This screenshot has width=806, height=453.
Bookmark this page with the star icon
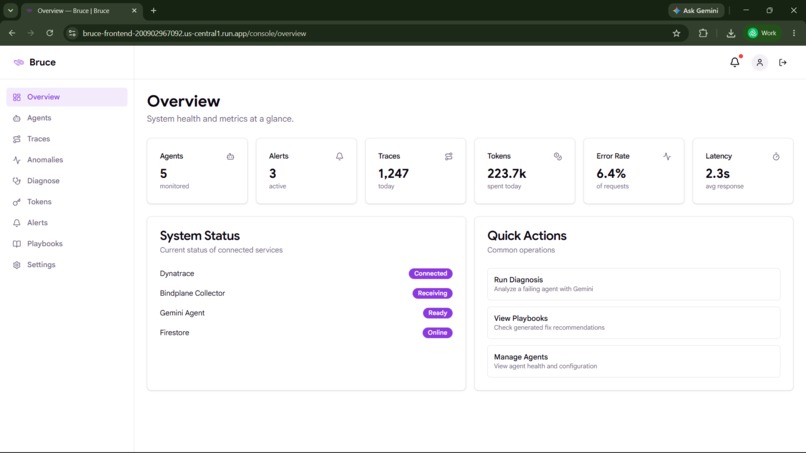click(x=676, y=33)
